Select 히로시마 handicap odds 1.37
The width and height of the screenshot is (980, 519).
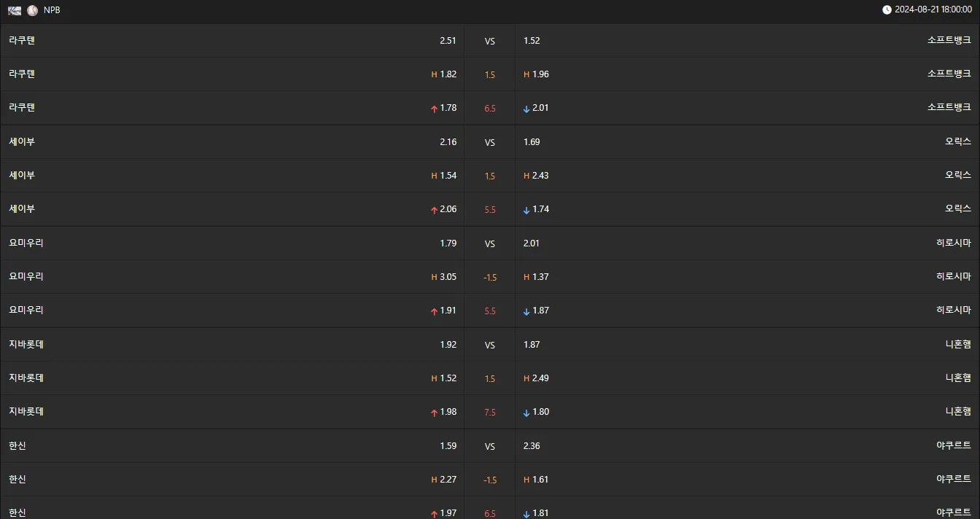pos(540,277)
